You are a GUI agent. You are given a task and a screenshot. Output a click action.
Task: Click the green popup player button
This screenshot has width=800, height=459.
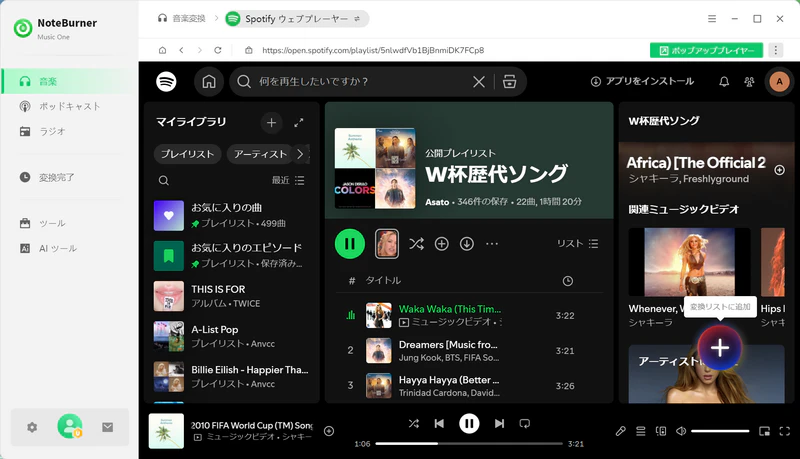coord(706,50)
